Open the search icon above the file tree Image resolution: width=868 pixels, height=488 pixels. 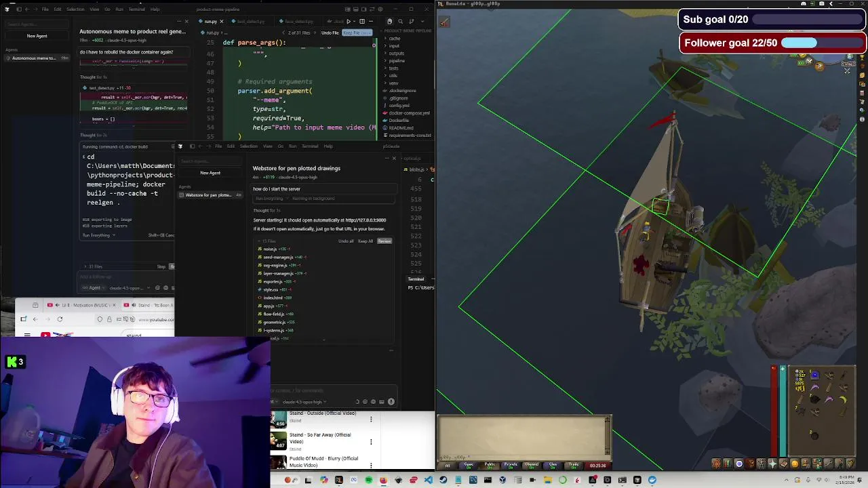point(400,22)
